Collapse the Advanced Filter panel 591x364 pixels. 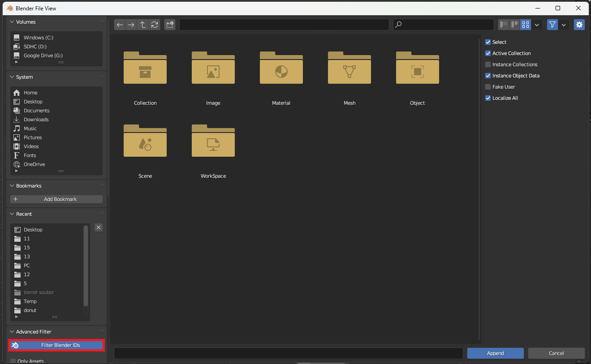pyautogui.click(x=12, y=332)
